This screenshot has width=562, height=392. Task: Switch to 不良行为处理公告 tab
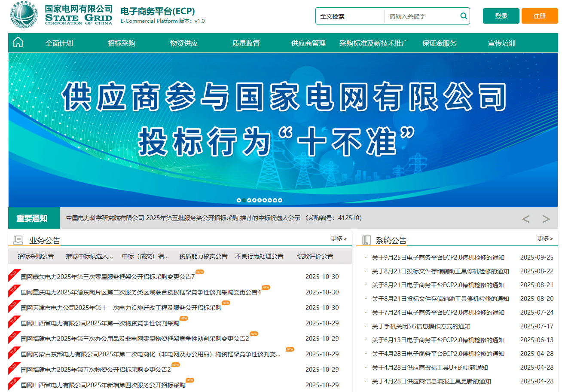[259, 256]
